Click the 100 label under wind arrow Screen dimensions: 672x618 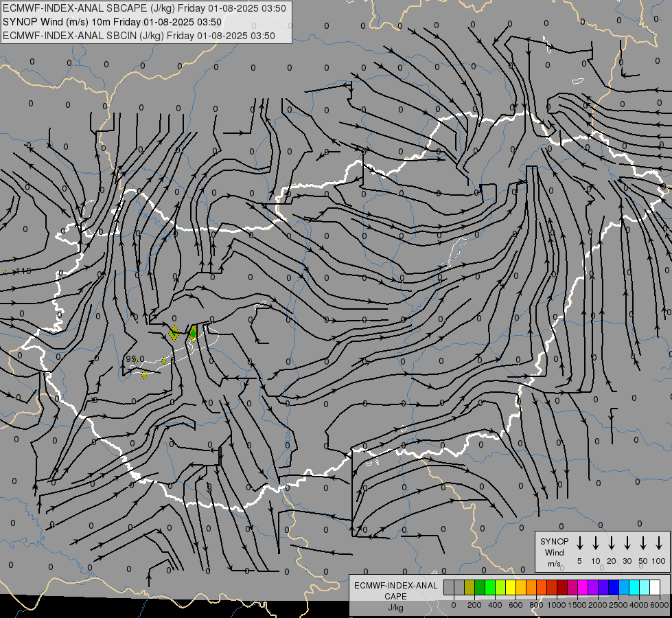[659, 561]
